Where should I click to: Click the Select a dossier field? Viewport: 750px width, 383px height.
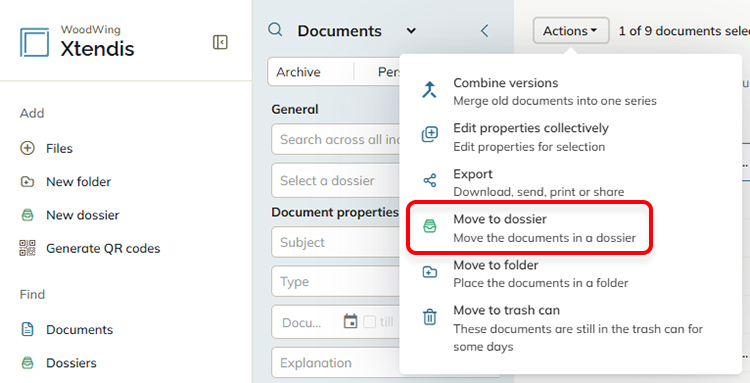pos(335,180)
